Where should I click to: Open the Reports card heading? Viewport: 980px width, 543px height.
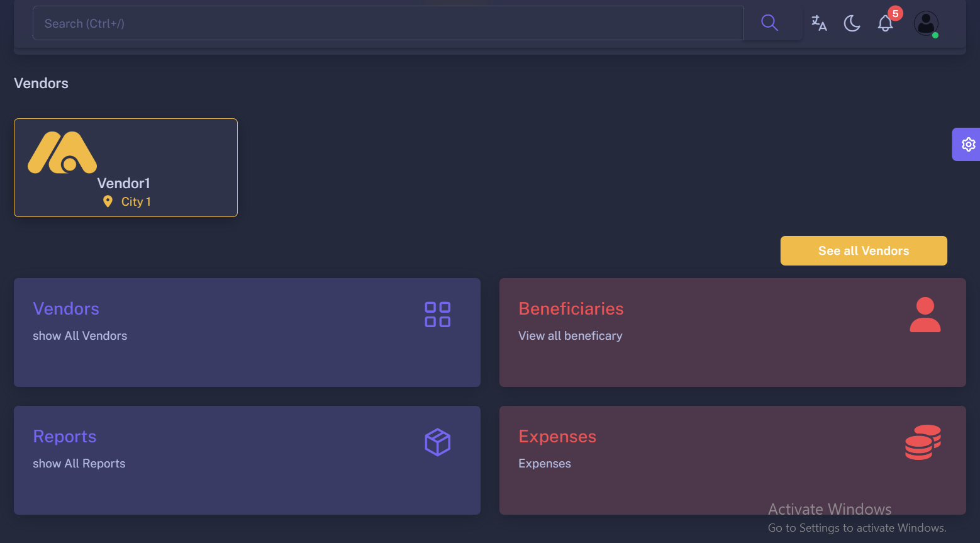coord(65,436)
